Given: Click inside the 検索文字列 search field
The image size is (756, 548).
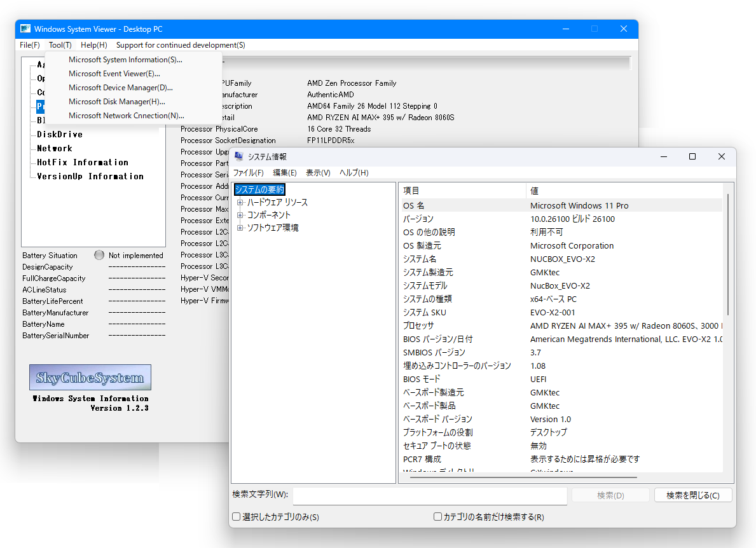Looking at the screenshot, I should [429, 496].
